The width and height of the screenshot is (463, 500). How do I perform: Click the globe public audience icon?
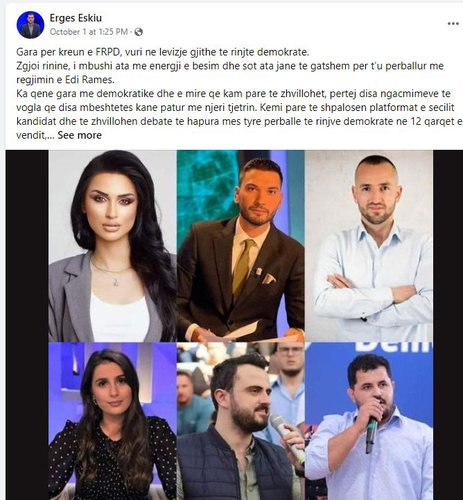139,32
